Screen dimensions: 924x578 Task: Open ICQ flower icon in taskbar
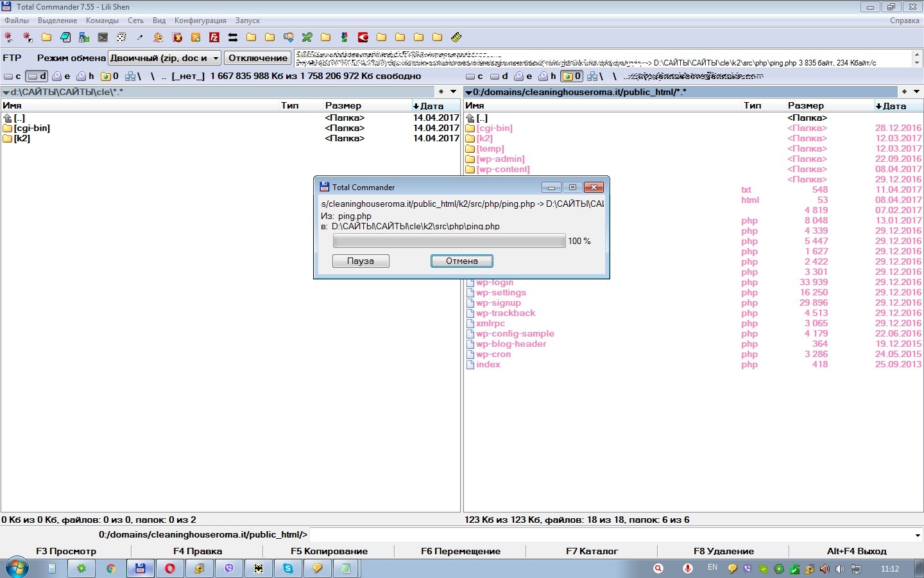coord(81,568)
